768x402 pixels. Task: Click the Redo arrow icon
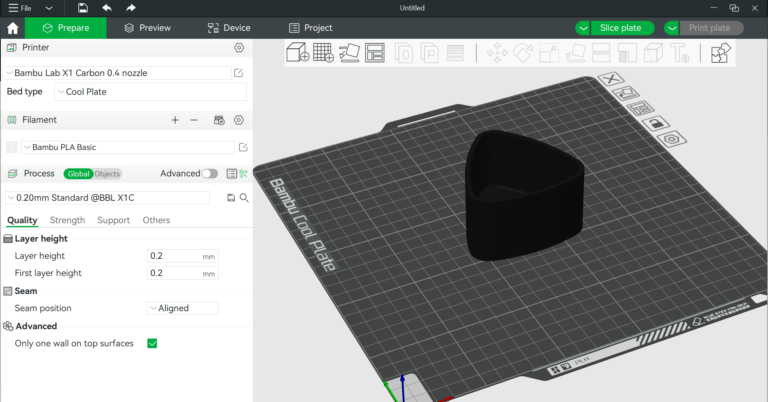[x=130, y=8]
